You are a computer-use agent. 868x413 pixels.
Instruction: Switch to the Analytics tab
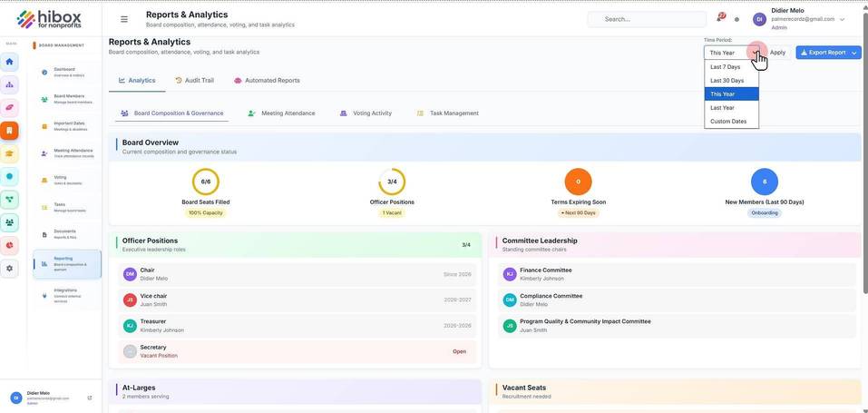pos(137,81)
